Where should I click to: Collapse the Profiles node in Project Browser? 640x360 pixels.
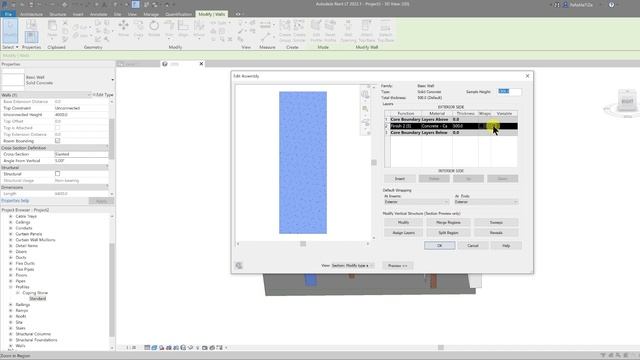click(11, 287)
